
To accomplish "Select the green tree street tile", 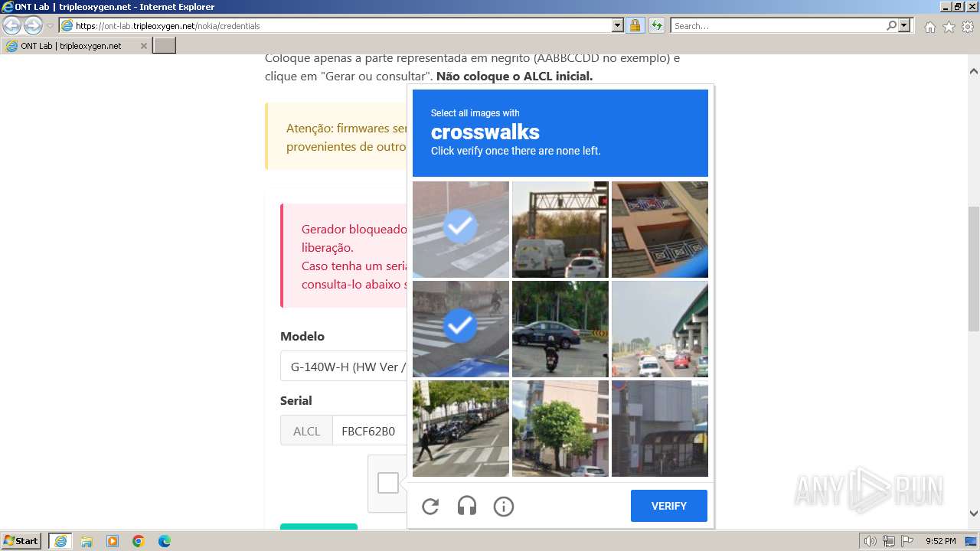I will [560, 429].
